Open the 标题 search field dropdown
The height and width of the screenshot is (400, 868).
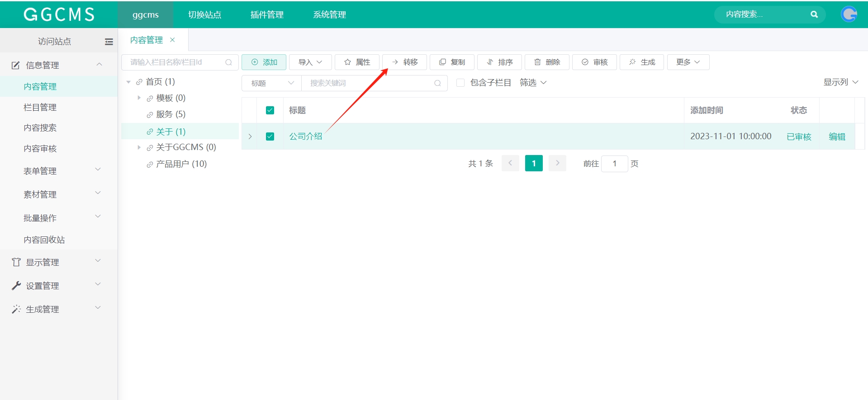pos(271,83)
